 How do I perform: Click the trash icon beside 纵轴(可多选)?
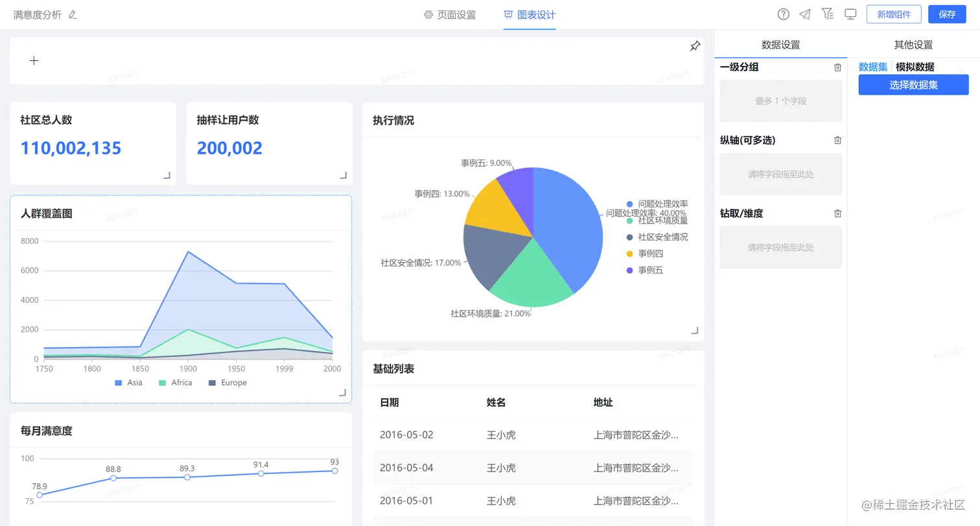click(837, 140)
